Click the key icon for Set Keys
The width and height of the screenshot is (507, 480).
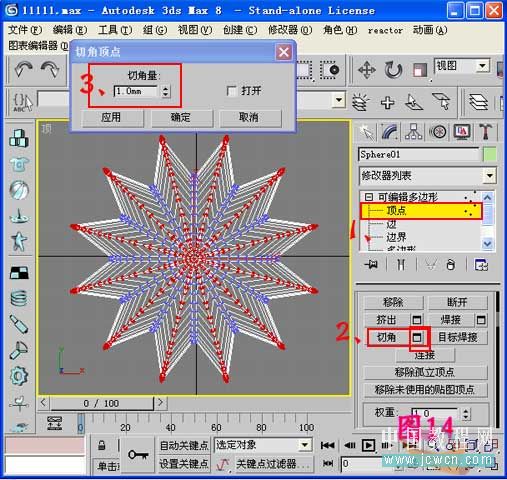(x=138, y=454)
